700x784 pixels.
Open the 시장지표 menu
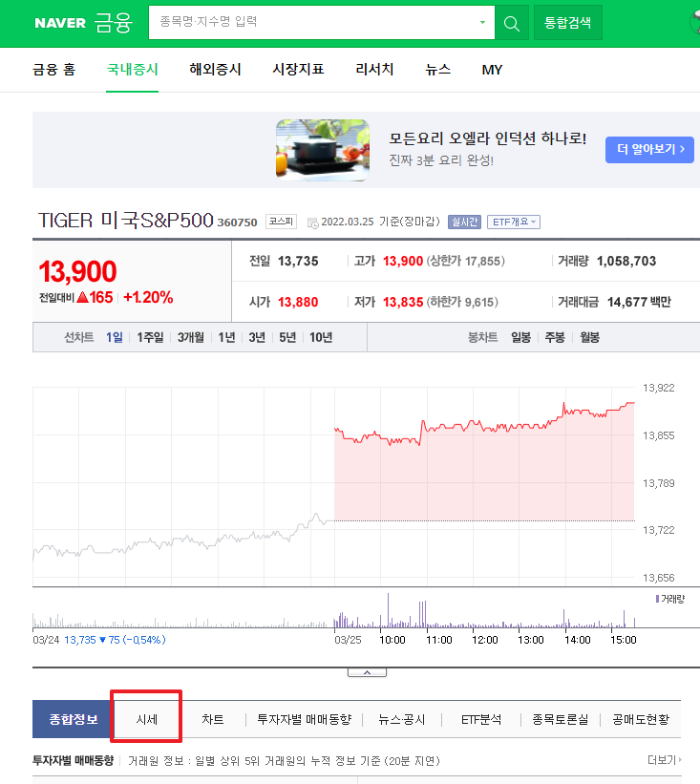click(x=299, y=70)
